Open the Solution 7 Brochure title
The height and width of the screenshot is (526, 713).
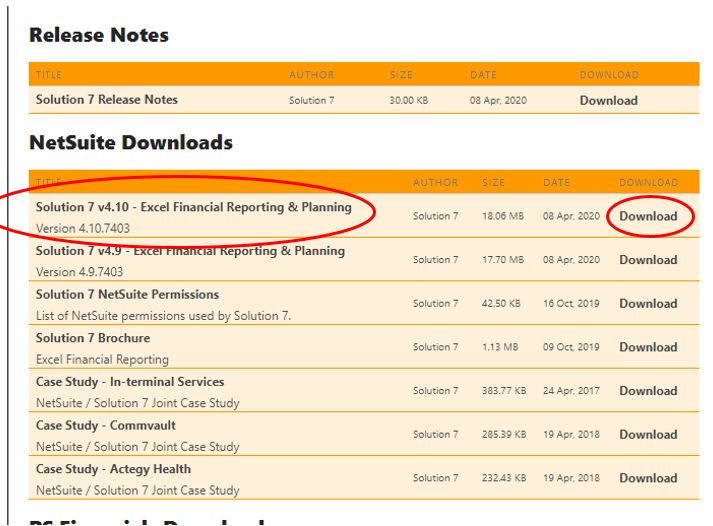tap(93, 338)
